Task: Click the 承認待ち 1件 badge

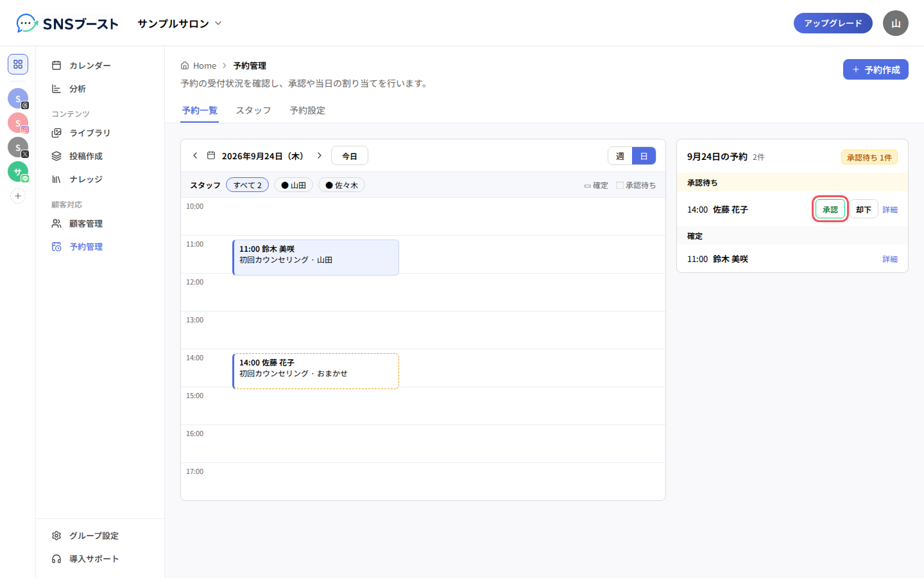Action: [x=869, y=157]
